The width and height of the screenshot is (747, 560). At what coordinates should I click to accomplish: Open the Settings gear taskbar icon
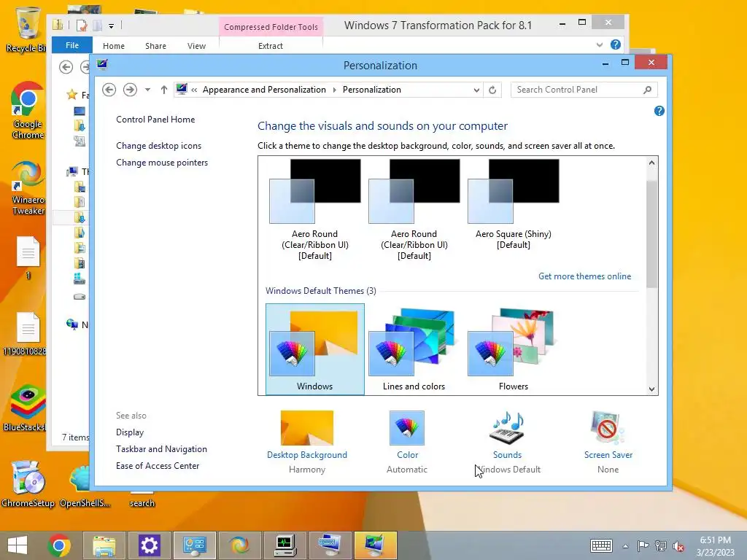pyautogui.click(x=149, y=545)
